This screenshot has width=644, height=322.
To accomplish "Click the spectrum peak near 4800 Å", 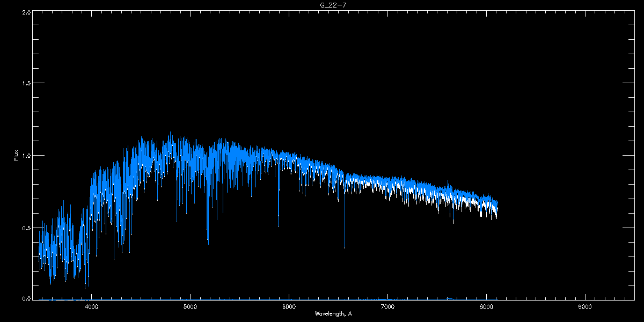I will pyautogui.click(x=171, y=134).
